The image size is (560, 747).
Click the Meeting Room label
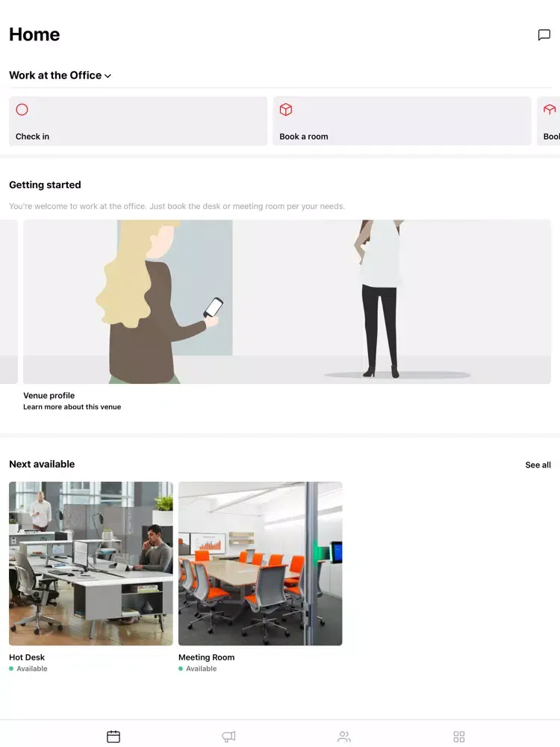pyautogui.click(x=207, y=657)
